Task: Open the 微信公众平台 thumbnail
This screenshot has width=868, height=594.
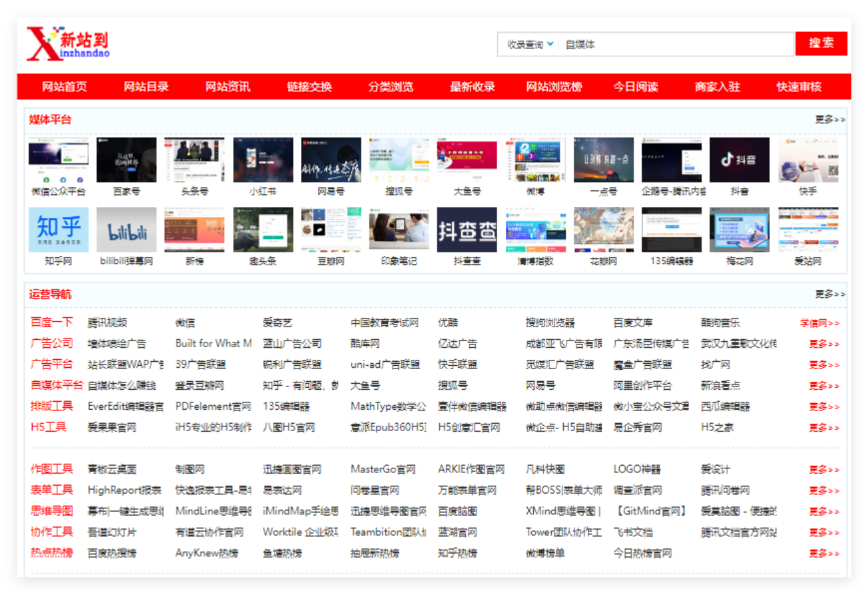Action: pos(59,160)
